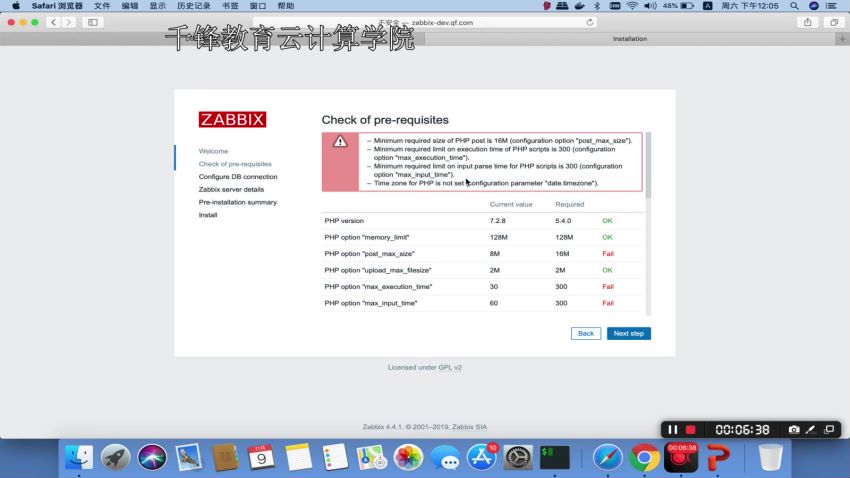Image resolution: width=850 pixels, height=478 pixels.
Task: Stop the screen recording red button
Action: point(691,429)
